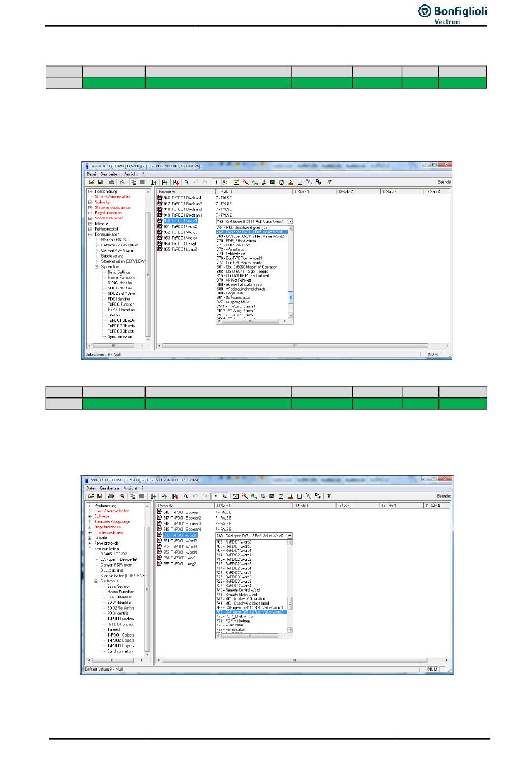Yellow question mark help icon, lower VPlus
532x772 pixels.
coord(329,496)
